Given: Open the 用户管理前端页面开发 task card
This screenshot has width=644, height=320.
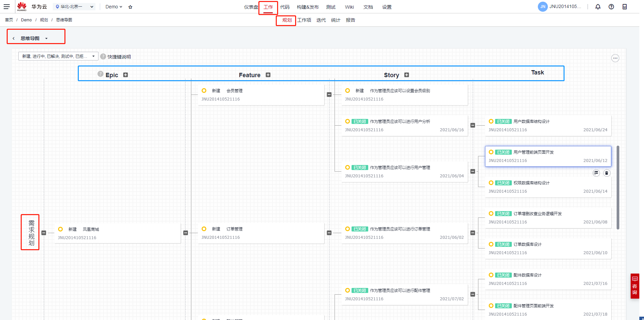Looking at the screenshot, I should (548, 156).
